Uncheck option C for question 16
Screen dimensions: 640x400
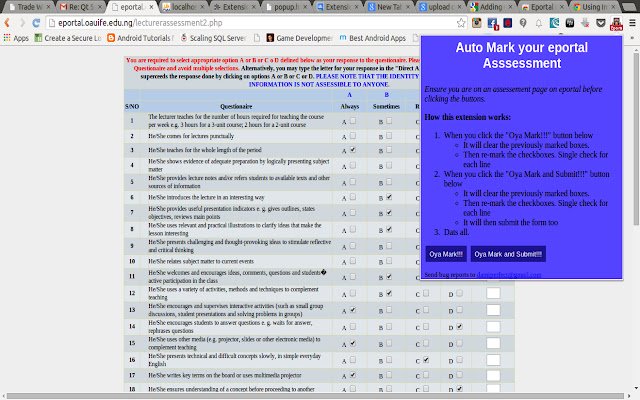click(426, 360)
